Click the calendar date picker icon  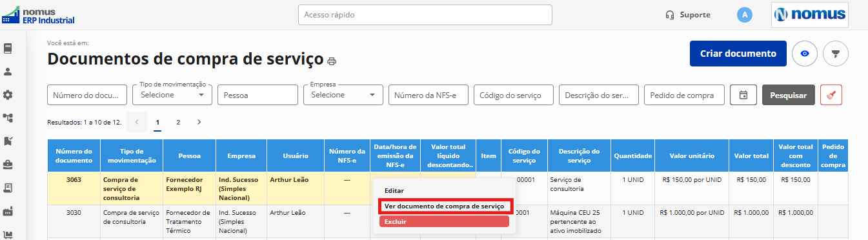[743, 95]
